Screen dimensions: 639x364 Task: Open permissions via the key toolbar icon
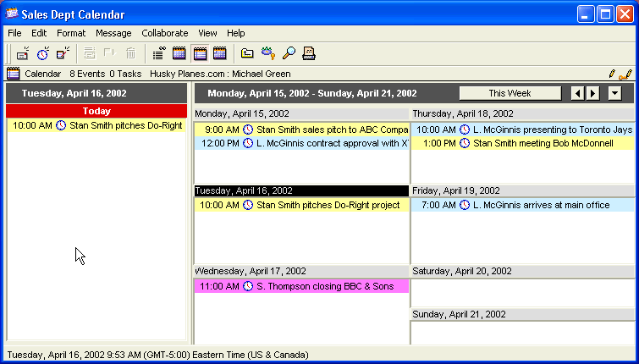click(267, 53)
